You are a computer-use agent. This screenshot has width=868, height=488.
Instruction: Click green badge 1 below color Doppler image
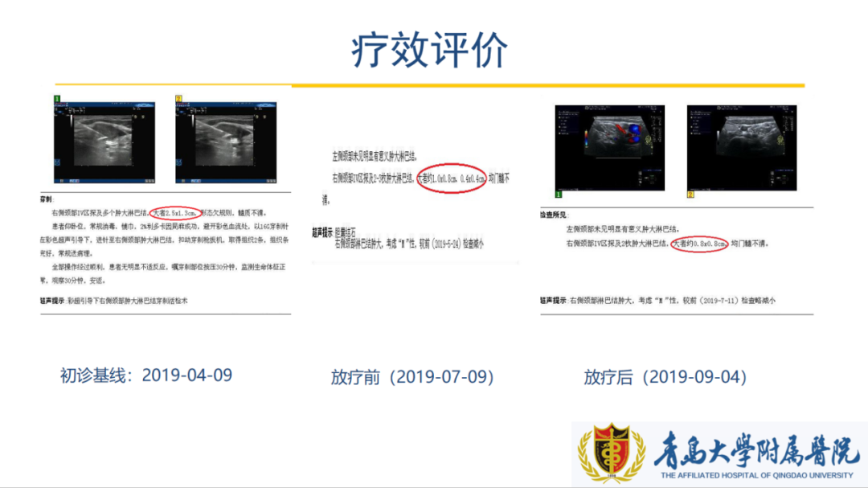pos(558,195)
